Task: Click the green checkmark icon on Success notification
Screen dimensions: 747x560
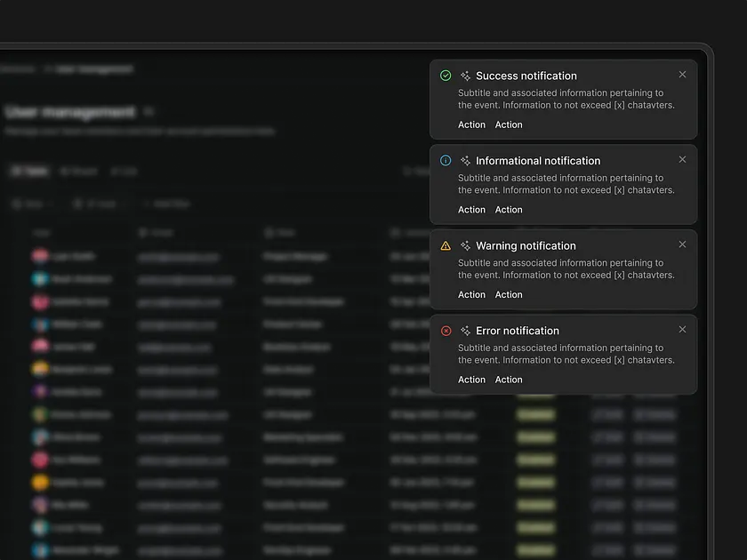Action: (446, 76)
